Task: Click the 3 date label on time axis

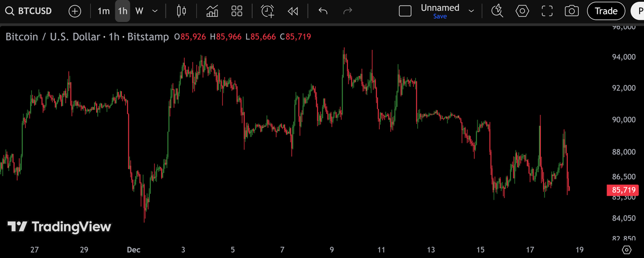Action: pos(183,249)
